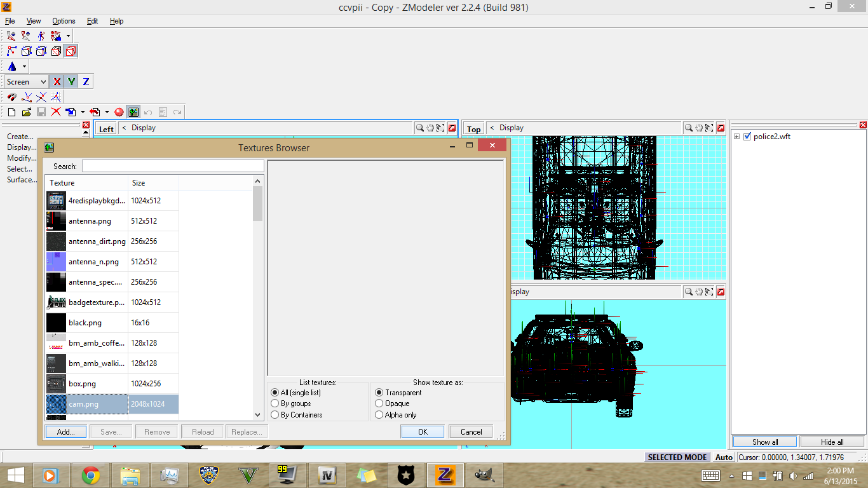
Task: Click inside the texture Search field
Action: [x=172, y=166]
